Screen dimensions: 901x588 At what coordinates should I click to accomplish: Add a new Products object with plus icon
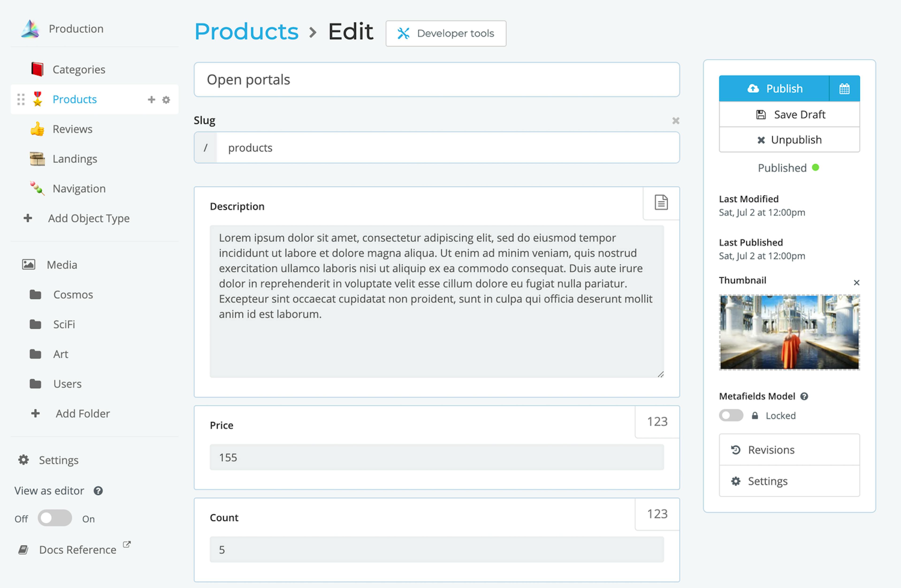pos(151,99)
